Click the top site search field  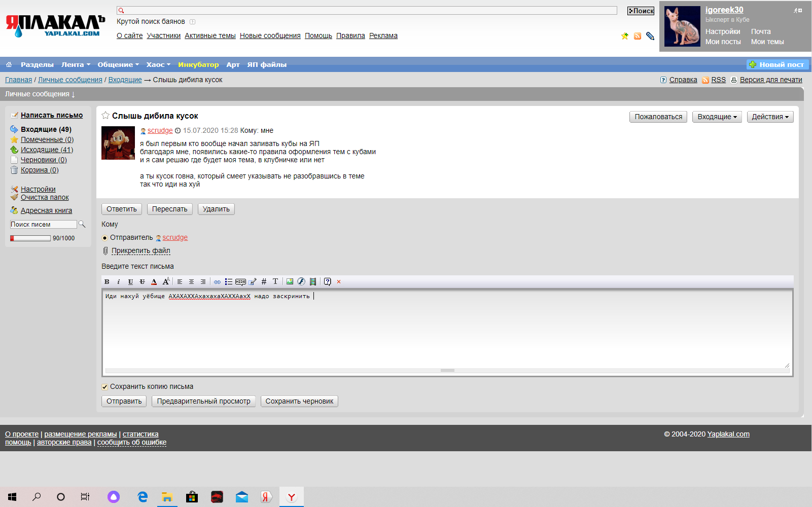367,11
